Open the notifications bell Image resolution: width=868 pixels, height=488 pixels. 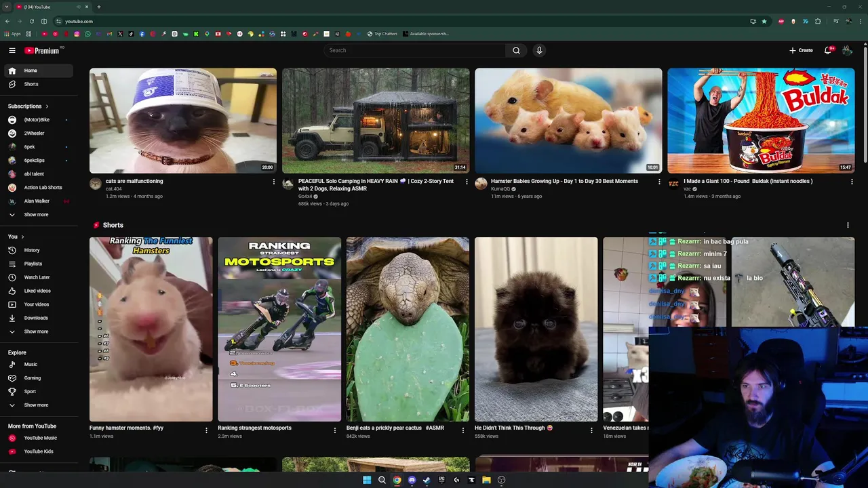click(x=828, y=50)
